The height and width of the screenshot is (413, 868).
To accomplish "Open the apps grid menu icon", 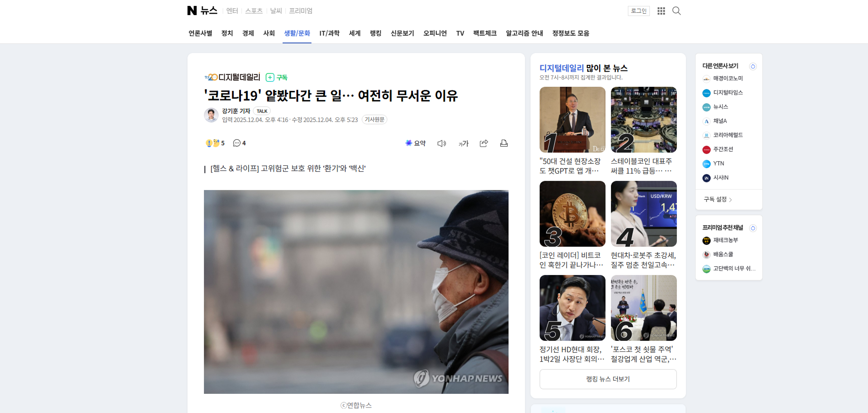I will point(661,11).
